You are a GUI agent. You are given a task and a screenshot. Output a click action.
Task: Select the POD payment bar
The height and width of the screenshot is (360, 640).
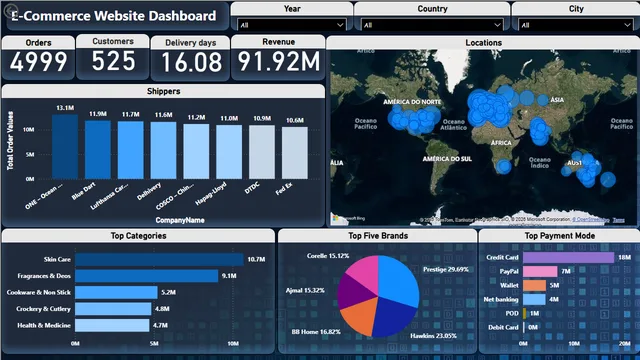pyautogui.click(x=525, y=313)
